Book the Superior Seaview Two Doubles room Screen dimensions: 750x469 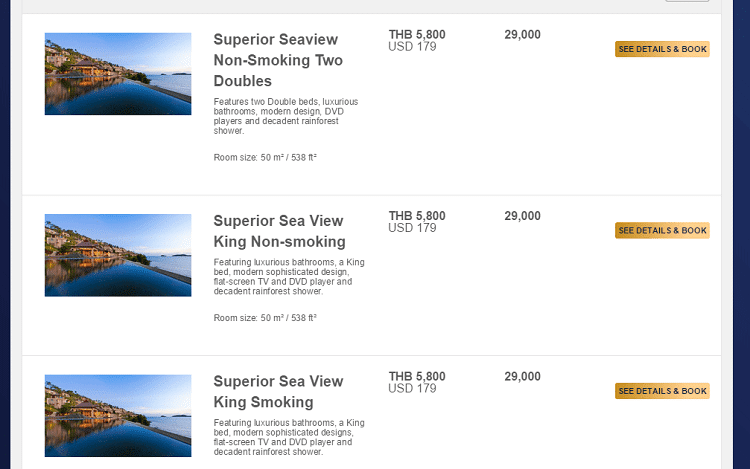662,49
